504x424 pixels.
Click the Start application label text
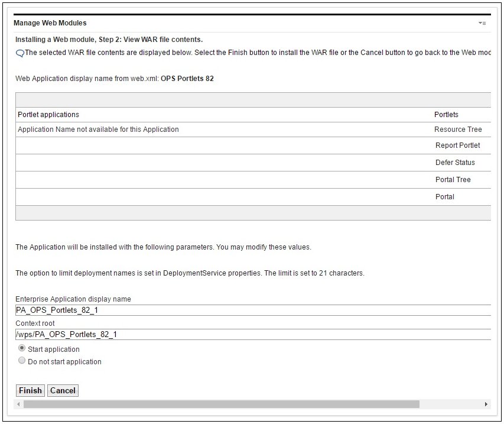tap(53, 349)
